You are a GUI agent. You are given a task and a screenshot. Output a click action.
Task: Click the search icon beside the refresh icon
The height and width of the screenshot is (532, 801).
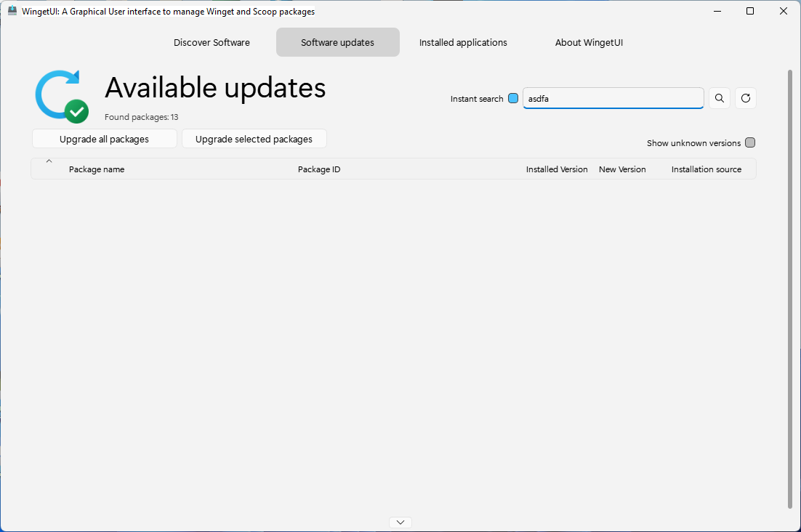tap(719, 97)
